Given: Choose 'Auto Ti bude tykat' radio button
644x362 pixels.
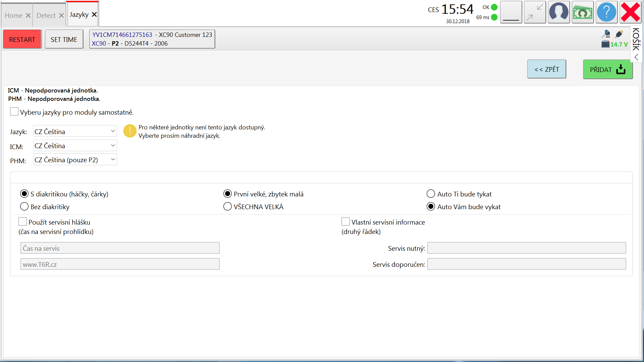Looking at the screenshot, I should click(x=431, y=194).
